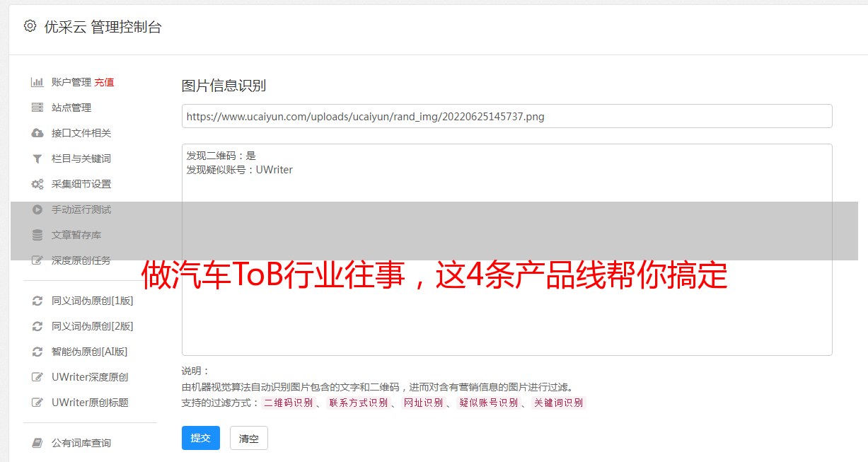Screen dimensions: 868x462
Task: Focus the image URL input field
Action: click(x=507, y=116)
